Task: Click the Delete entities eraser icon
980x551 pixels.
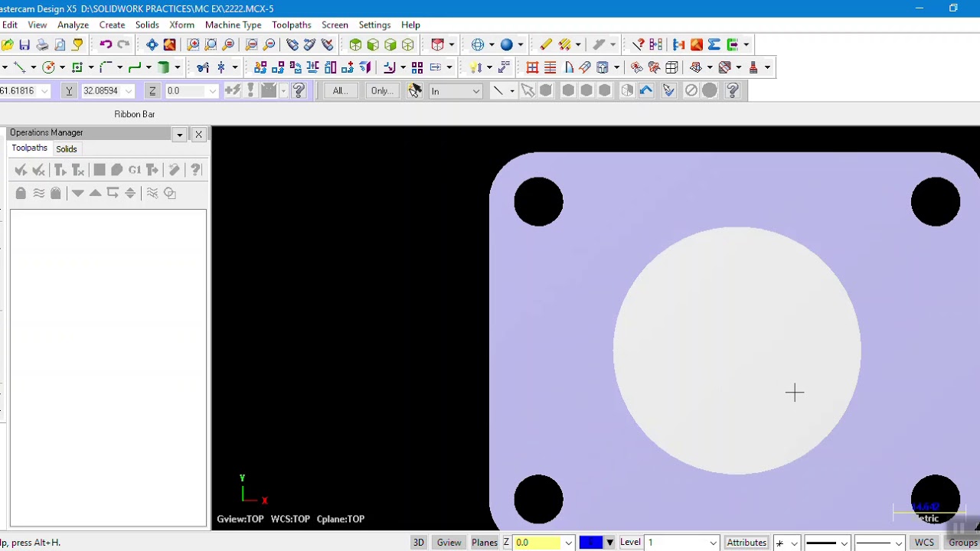Action: pos(545,45)
